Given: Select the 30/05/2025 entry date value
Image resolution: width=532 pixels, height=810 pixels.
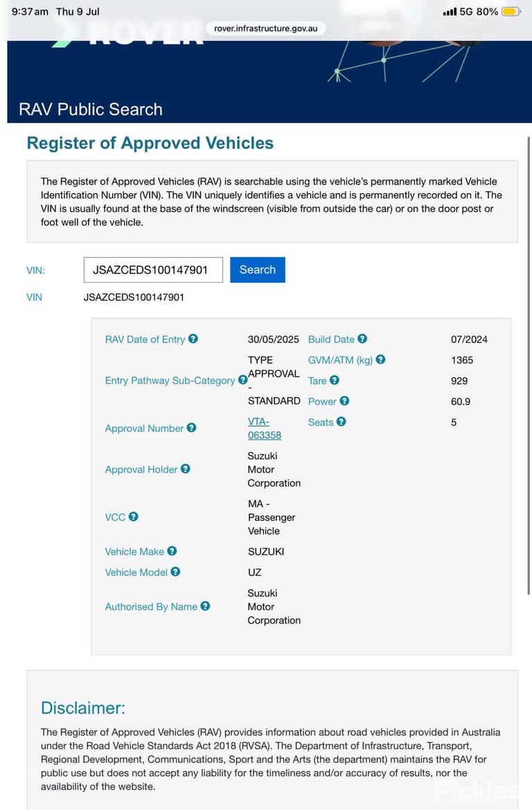Looking at the screenshot, I should [x=273, y=340].
